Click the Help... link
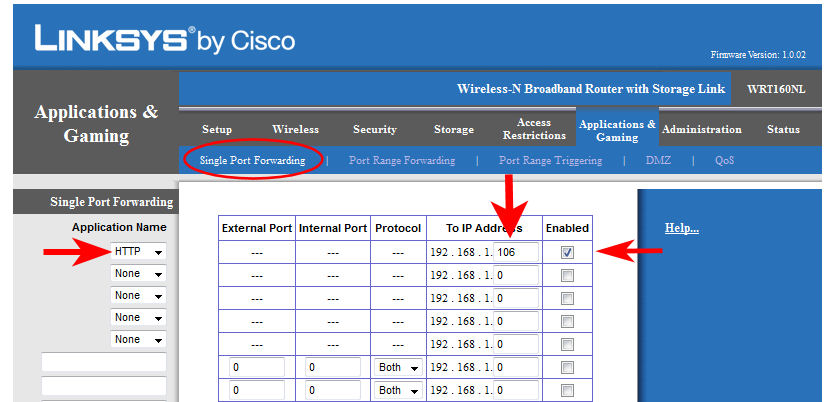 681,228
